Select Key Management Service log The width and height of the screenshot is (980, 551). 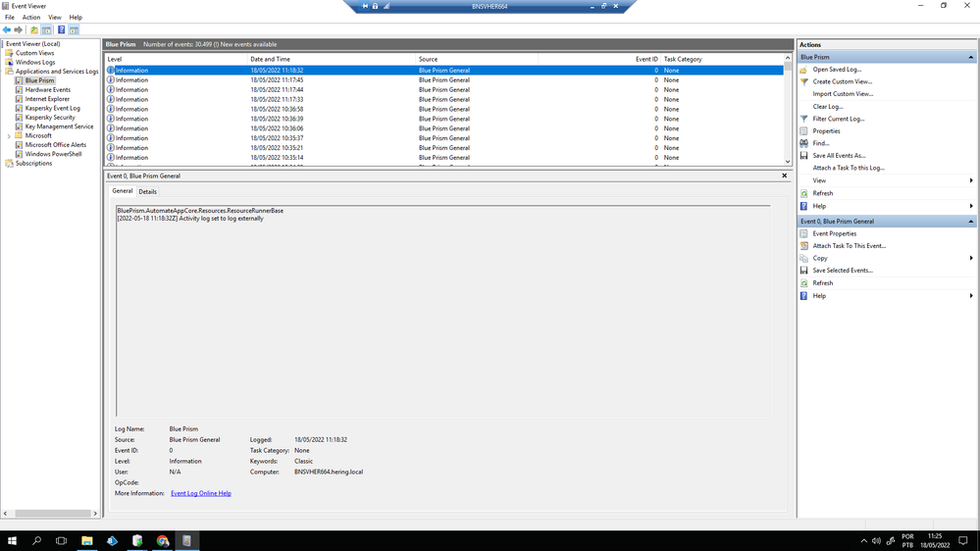click(59, 126)
